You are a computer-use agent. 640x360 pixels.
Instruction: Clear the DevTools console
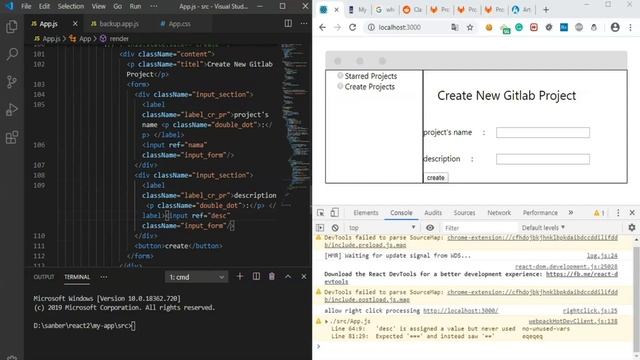click(x=335, y=228)
